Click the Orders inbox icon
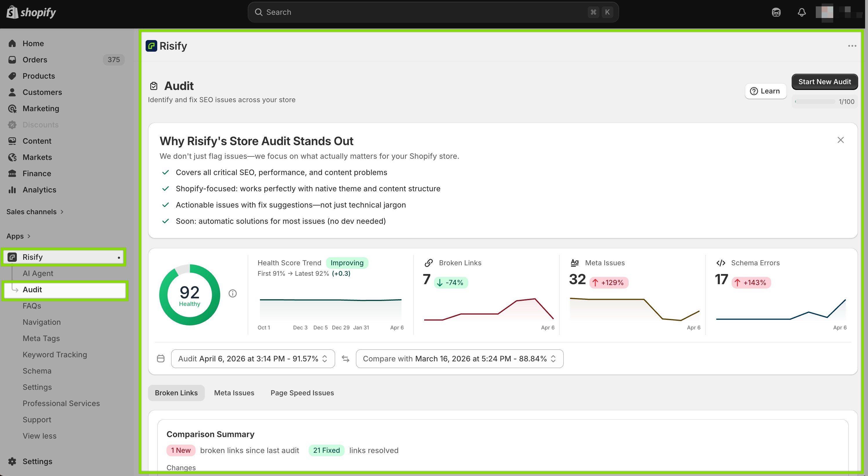Screen dimensions: 868x476 coord(12,60)
